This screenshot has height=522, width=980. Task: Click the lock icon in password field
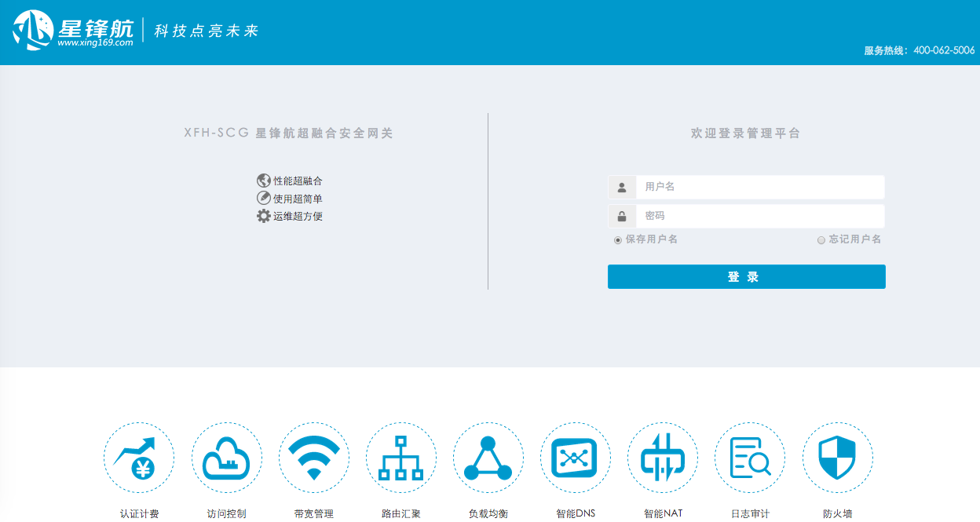pos(622,216)
